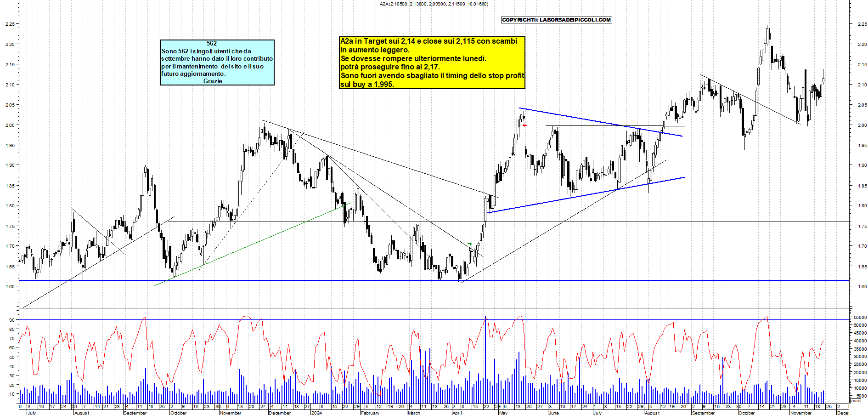Image resolution: width=868 pixels, height=415 pixels.
Task: Click the green arrow marker near April low
Action: pos(469,244)
